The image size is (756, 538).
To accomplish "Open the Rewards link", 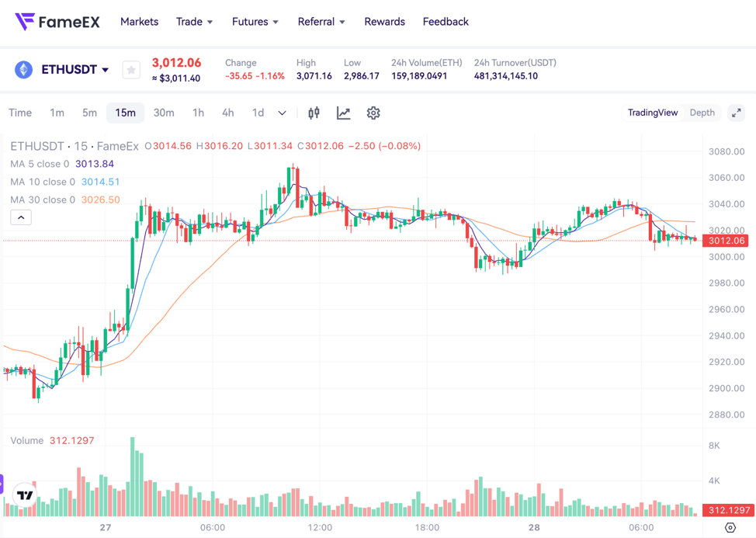I will 384,22.
